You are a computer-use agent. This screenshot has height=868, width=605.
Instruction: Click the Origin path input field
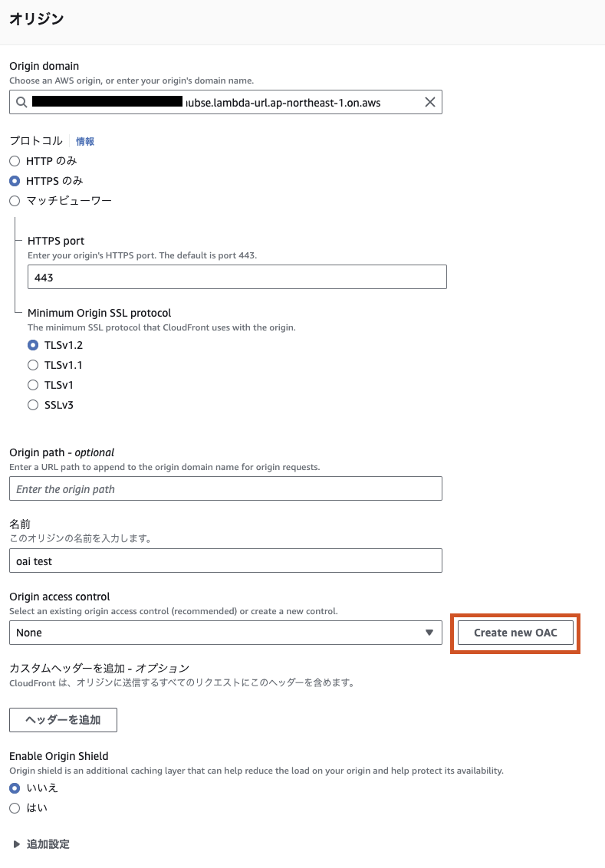tap(226, 488)
